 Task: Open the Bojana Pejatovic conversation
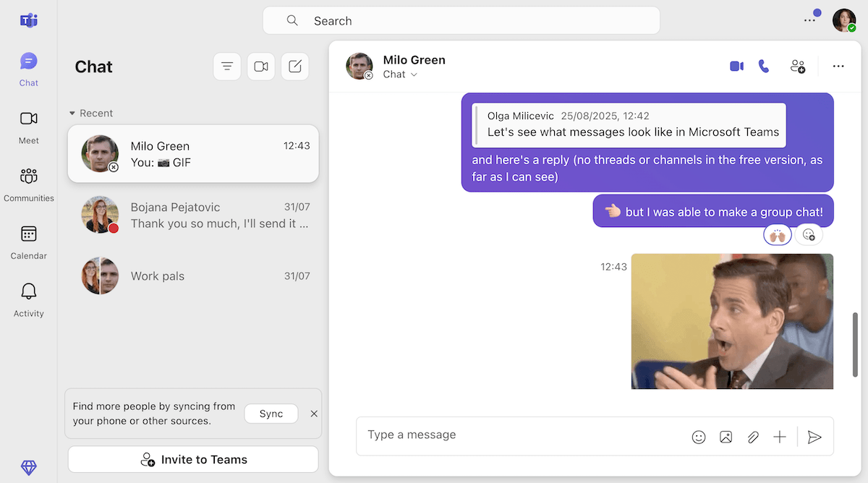pos(193,215)
